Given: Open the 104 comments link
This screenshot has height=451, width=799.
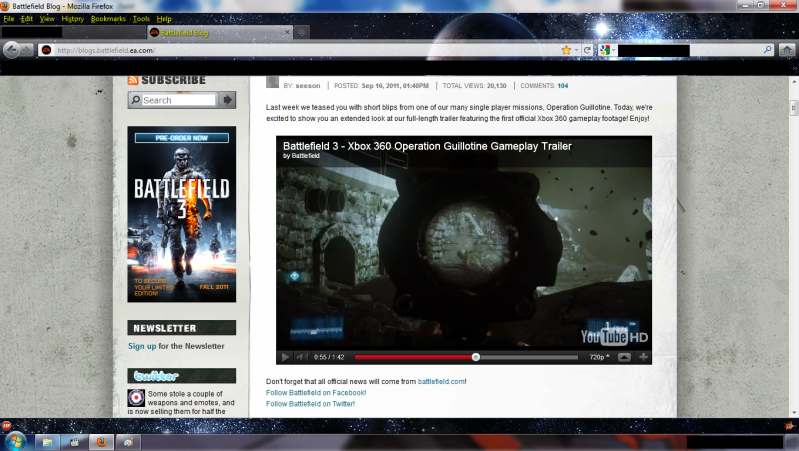Looking at the screenshot, I should (563, 86).
